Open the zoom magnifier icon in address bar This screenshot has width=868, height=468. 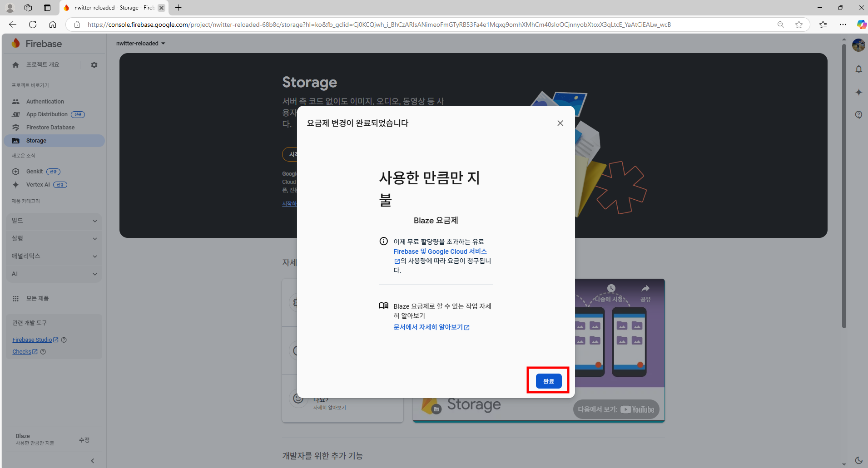pyautogui.click(x=780, y=25)
